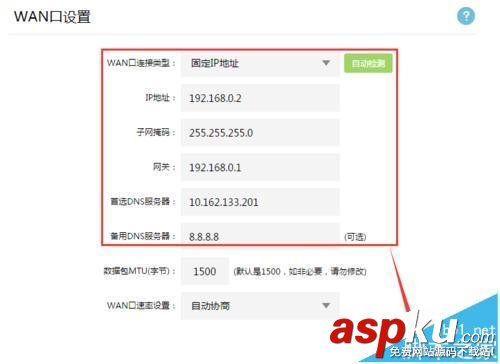This screenshot has height=364, width=500.
Task: Click the WAN口速率设置 label
Action: pos(141,305)
